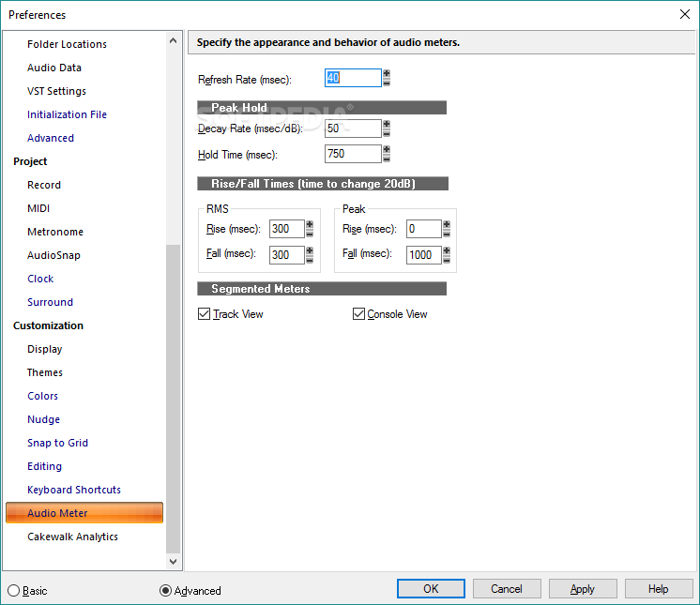Open the Colors page
This screenshot has height=605, width=700.
click(42, 396)
